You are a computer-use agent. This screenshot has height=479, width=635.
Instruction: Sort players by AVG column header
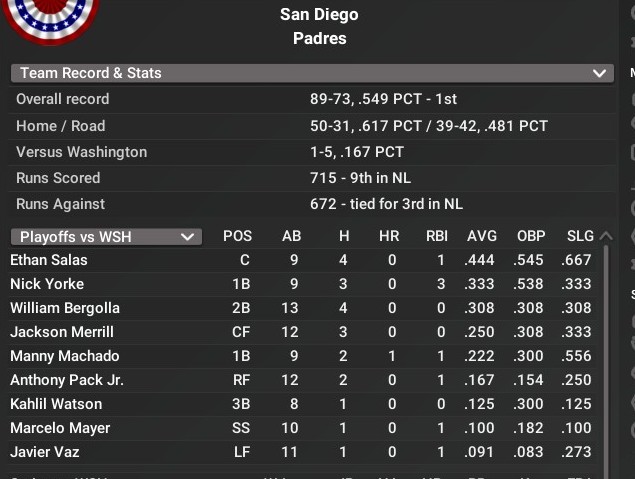[482, 237]
